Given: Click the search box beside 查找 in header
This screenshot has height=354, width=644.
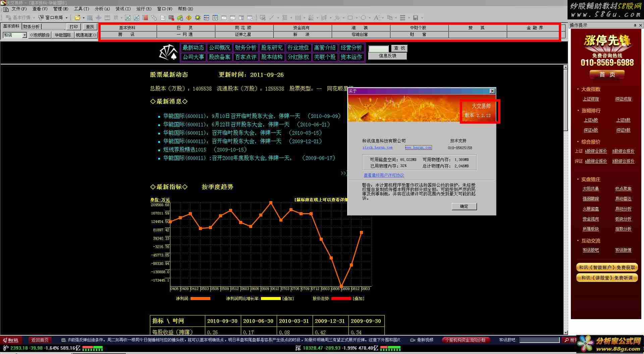Looking at the screenshot, I should [x=379, y=49].
